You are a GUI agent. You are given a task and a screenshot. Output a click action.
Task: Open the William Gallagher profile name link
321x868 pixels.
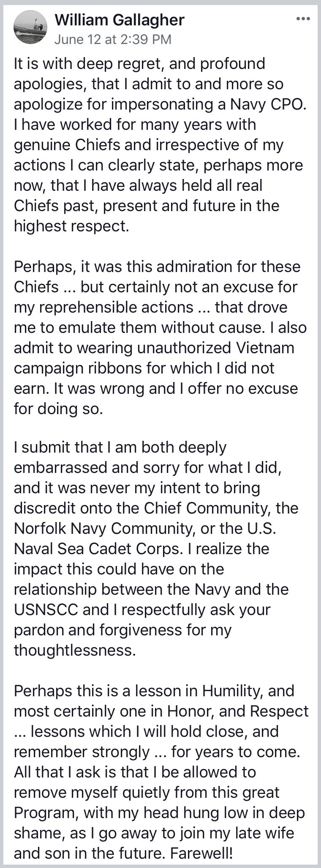click(x=120, y=19)
